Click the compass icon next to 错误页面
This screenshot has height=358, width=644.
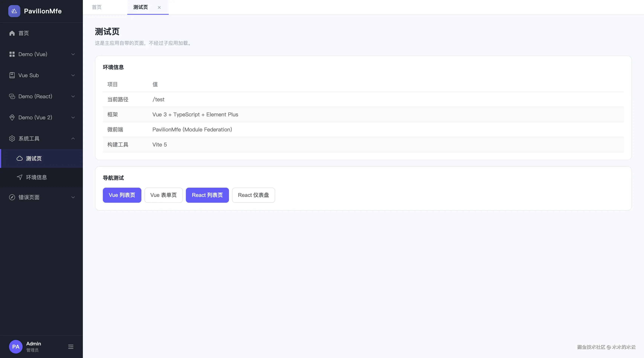12,197
